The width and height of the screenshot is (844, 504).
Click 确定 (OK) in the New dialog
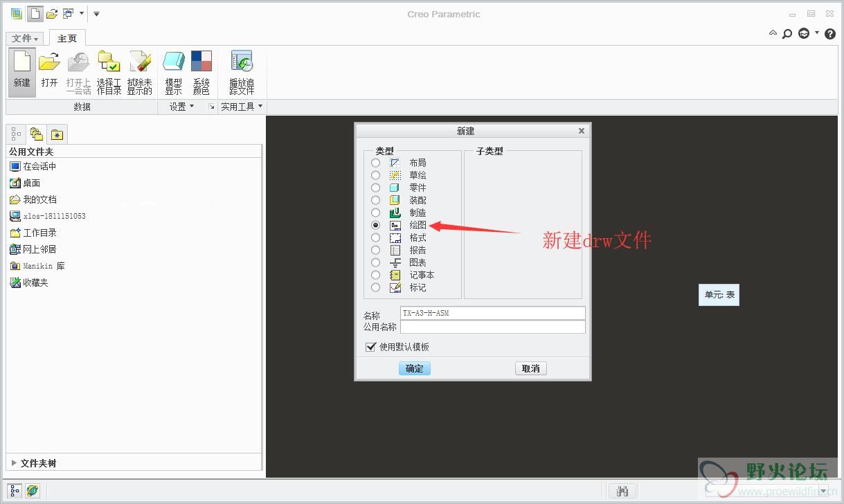click(x=414, y=368)
